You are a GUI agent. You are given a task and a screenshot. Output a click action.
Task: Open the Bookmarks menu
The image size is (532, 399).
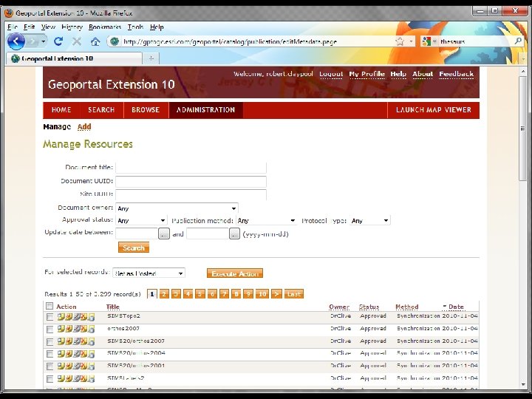(105, 27)
